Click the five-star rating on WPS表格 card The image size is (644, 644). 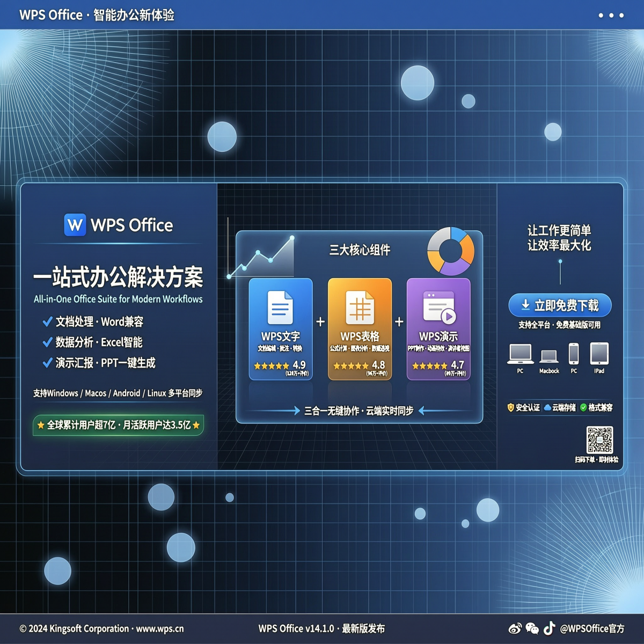(x=351, y=366)
